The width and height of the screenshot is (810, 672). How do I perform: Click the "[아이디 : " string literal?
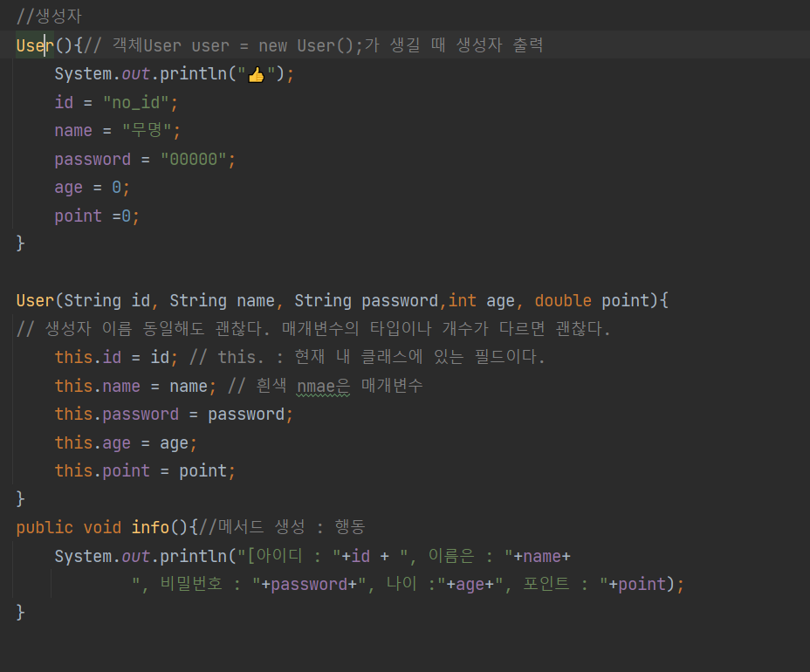click(x=289, y=556)
